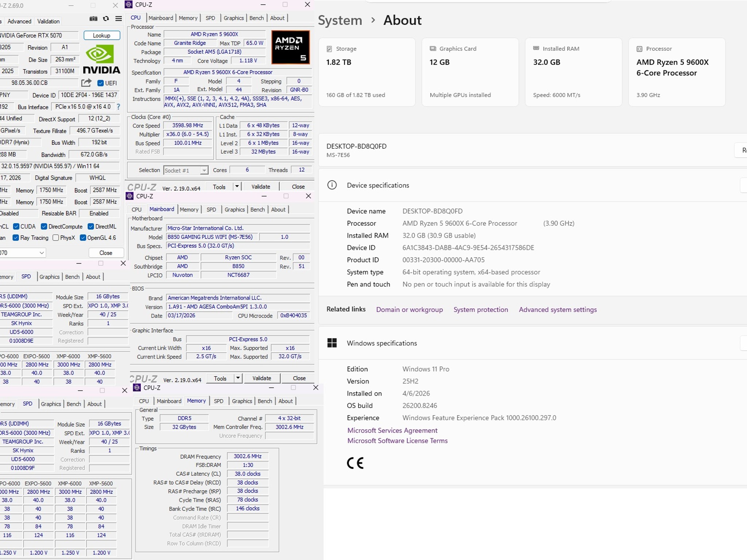Open the System protection link
Screen dimensions: 747x560
point(481,310)
